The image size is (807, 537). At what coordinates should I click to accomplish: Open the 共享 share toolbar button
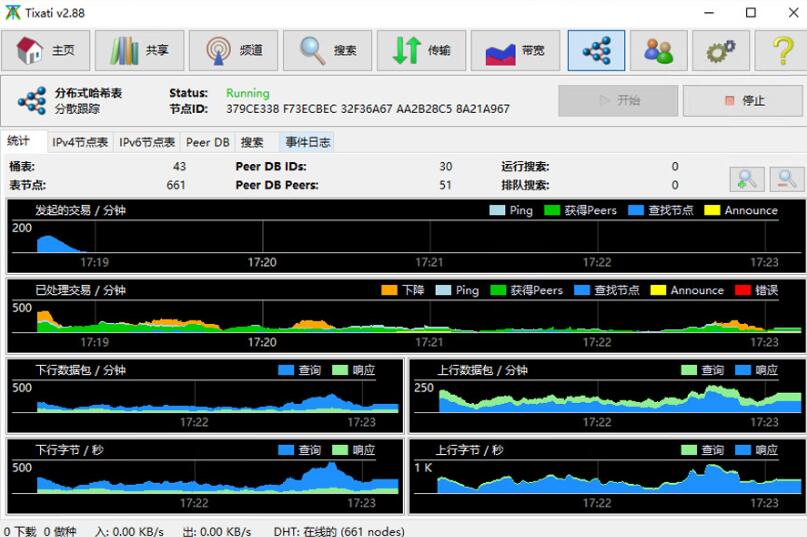(x=139, y=50)
